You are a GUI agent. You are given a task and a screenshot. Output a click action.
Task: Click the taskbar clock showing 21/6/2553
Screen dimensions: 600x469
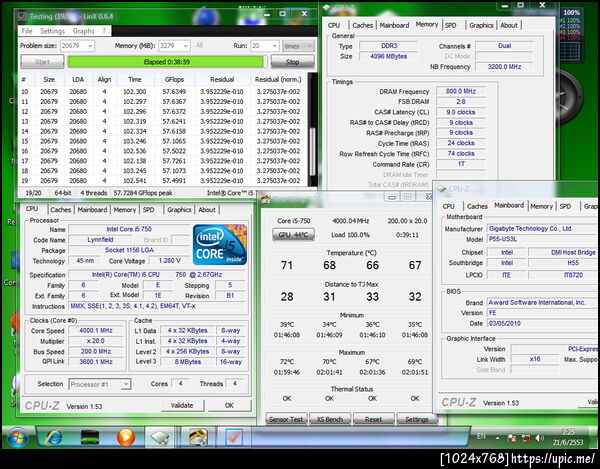(x=568, y=437)
